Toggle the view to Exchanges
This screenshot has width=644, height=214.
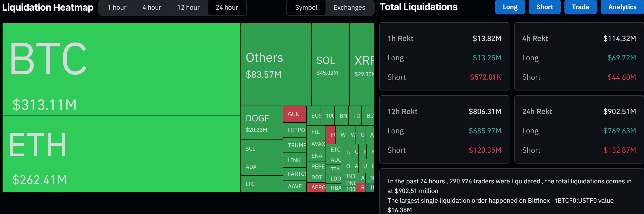click(349, 8)
